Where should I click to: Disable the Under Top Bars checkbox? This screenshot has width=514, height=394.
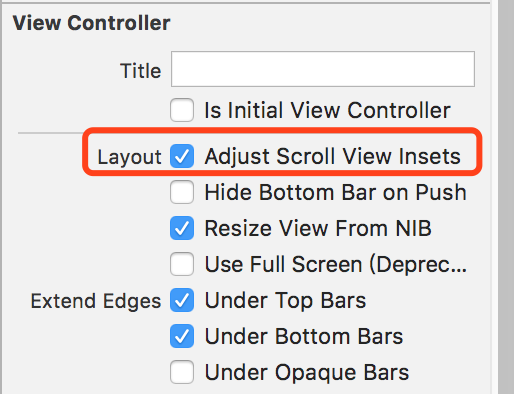click(x=182, y=300)
